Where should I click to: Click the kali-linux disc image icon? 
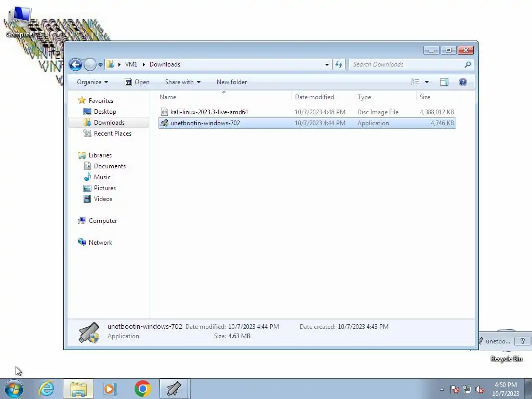click(164, 112)
